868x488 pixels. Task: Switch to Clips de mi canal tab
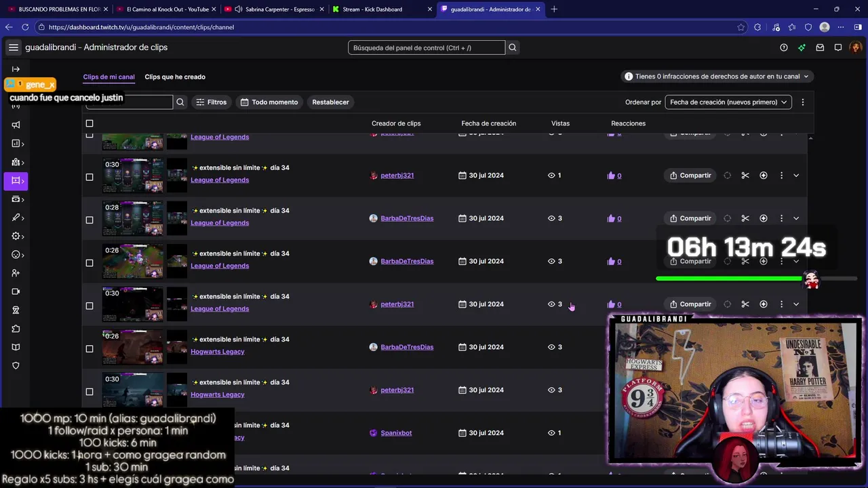click(x=108, y=77)
